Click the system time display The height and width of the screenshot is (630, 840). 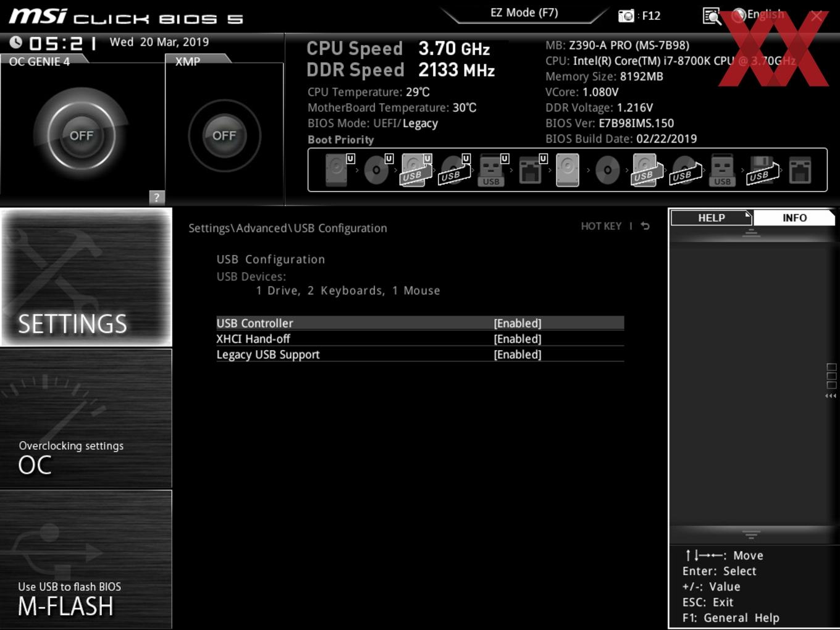point(63,43)
